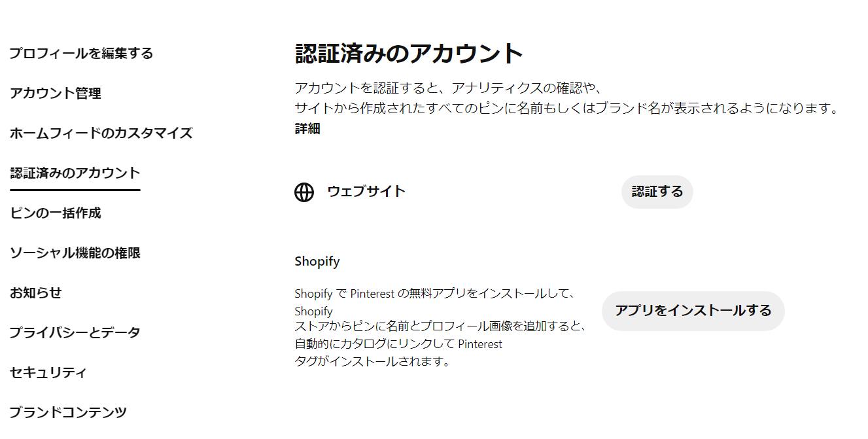The width and height of the screenshot is (868, 439).
Task: Go to プライバシーとデータ settings
Action: tap(75, 332)
